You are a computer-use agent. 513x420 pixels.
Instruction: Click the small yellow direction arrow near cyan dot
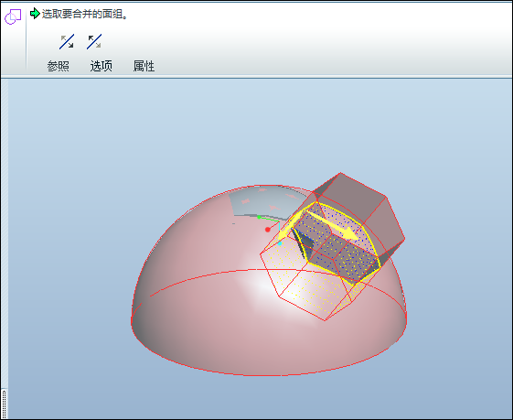[284, 234]
